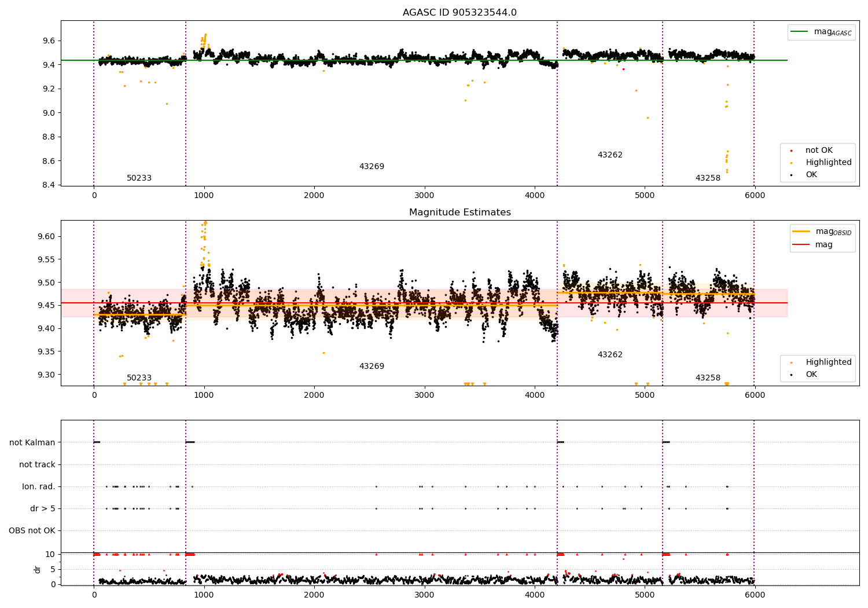This screenshot has height=608, width=868.
Task: Click '43262' in the Magnitude Estimates plot
Action: [610, 355]
